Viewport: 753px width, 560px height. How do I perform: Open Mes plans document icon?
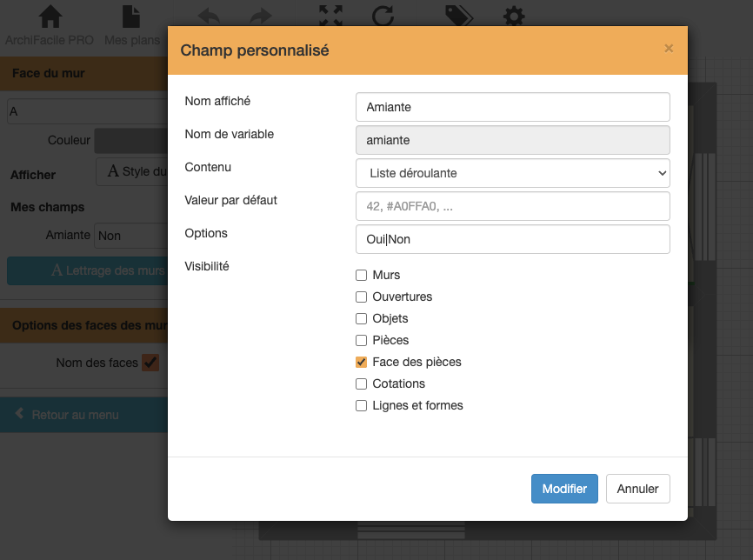[x=131, y=17]
